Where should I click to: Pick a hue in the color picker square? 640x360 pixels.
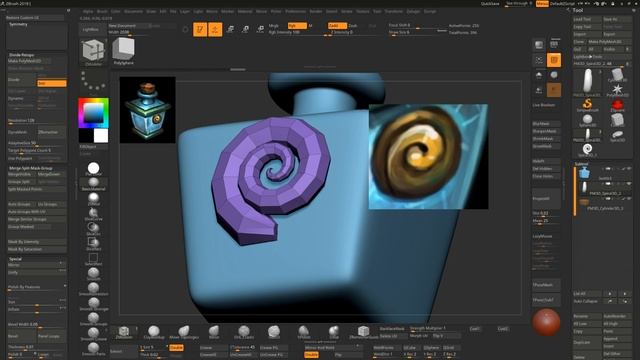click(x=93, y=112)
